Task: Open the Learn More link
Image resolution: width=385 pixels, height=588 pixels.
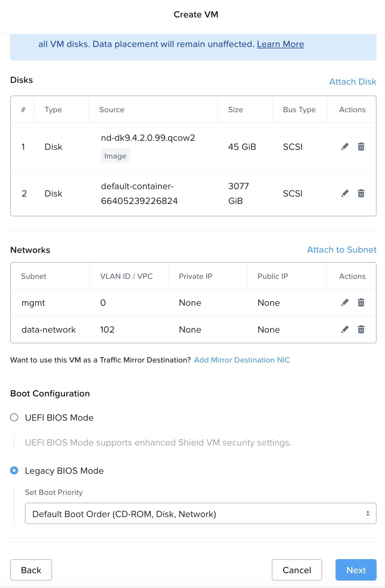Action: (280, 44)
